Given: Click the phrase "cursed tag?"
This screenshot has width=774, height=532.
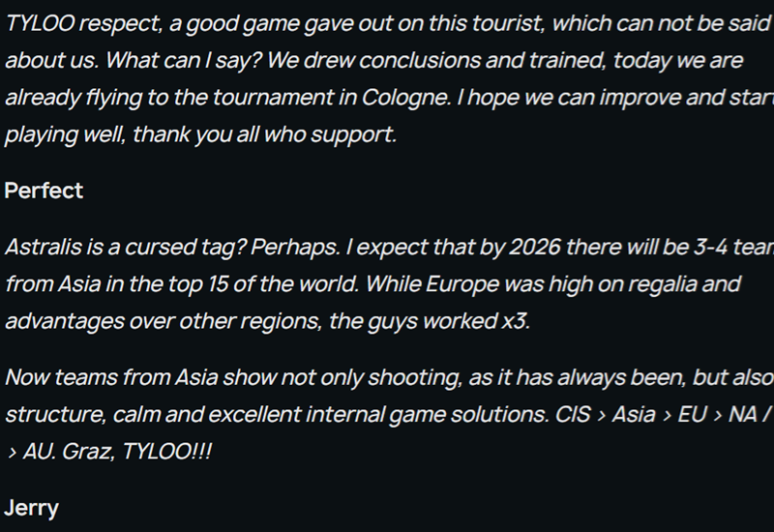Looking at the screenshot, I should (185, 248).
